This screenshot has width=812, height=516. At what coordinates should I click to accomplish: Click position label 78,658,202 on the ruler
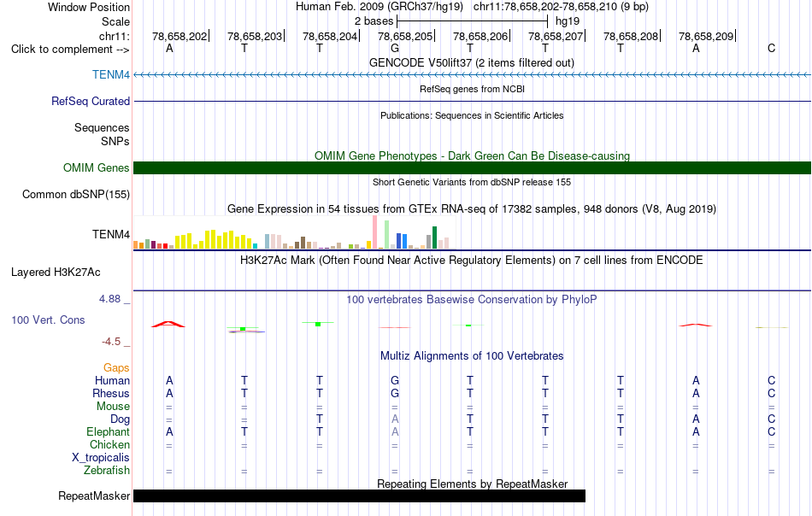[179, 36]
